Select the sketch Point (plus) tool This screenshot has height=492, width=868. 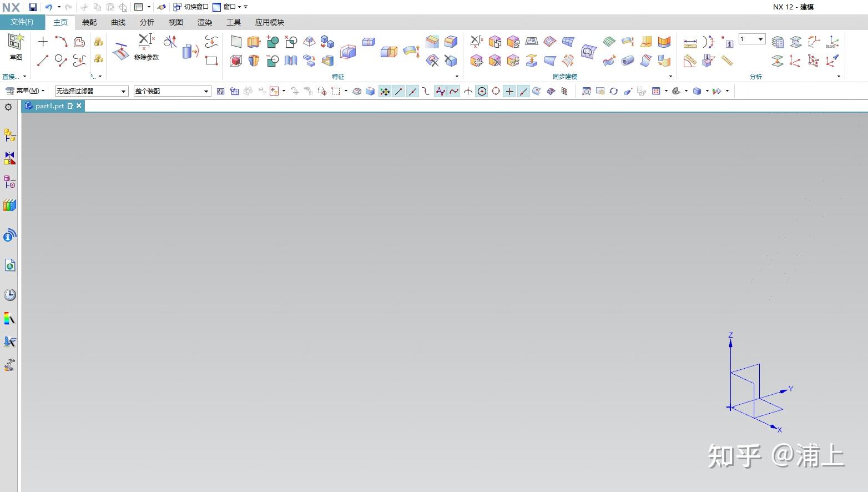pyautogui.click(x=43, y=42)
